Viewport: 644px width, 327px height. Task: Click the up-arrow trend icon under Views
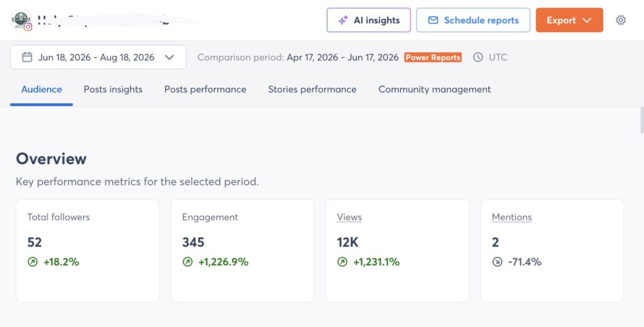point(342,262)
